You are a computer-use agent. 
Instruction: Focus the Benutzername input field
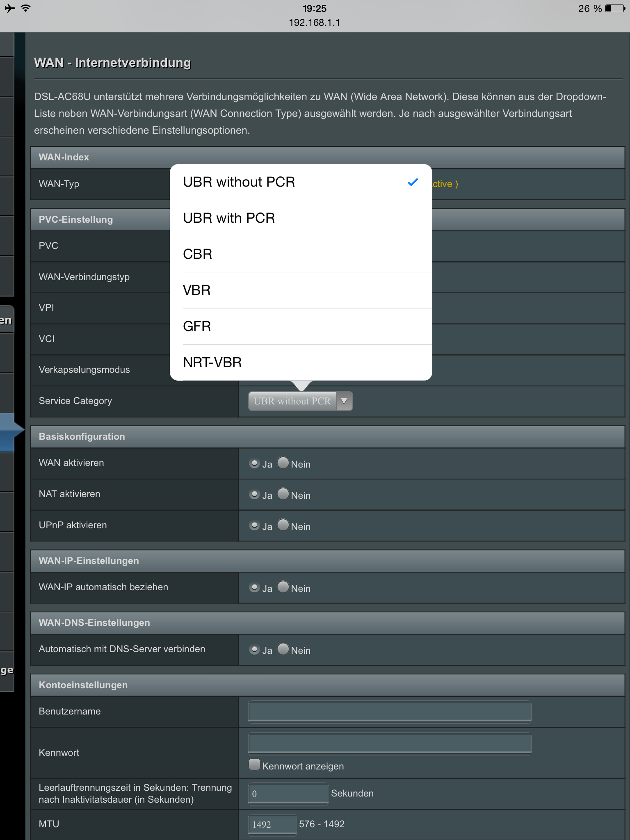390,712
